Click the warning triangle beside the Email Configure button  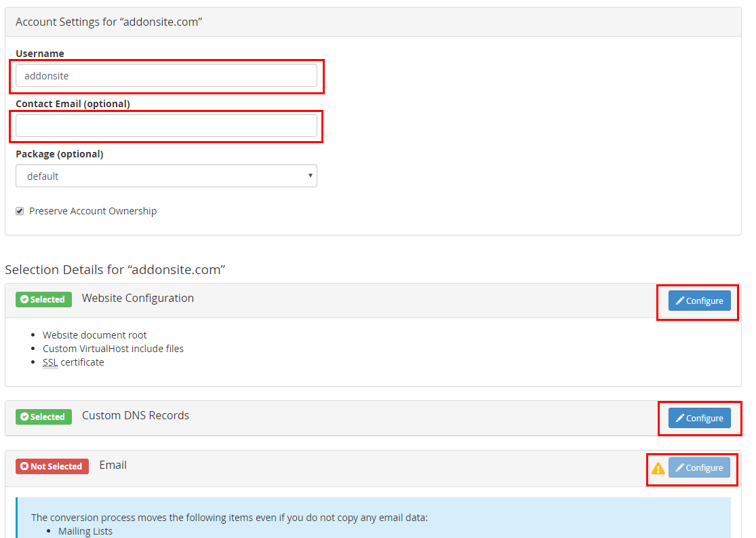(x=658, y=468)
